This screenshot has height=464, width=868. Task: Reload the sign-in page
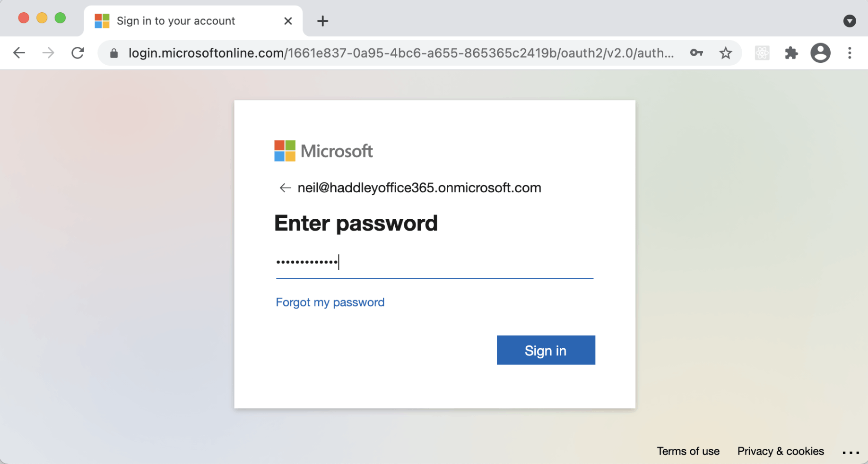click(78, 53)
